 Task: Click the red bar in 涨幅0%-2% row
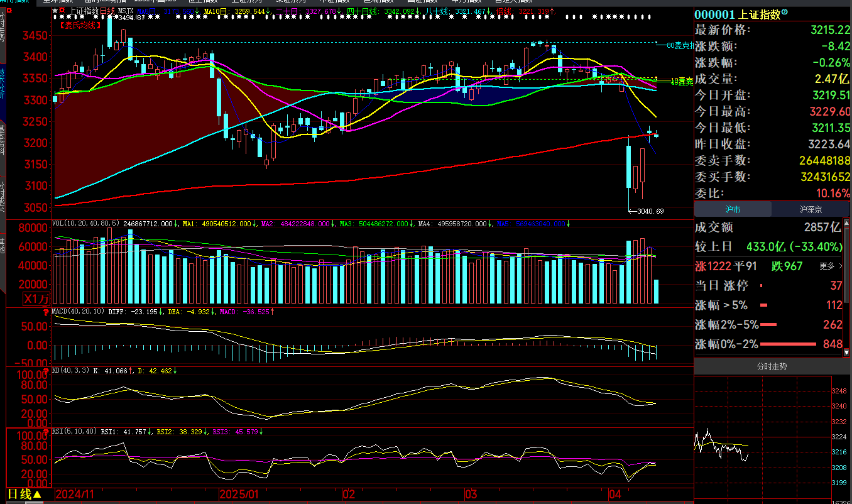pos(788,344)
